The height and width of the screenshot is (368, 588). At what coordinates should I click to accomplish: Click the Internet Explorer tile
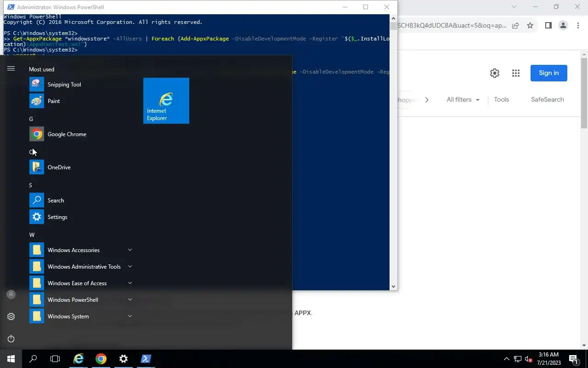(166, 101)
